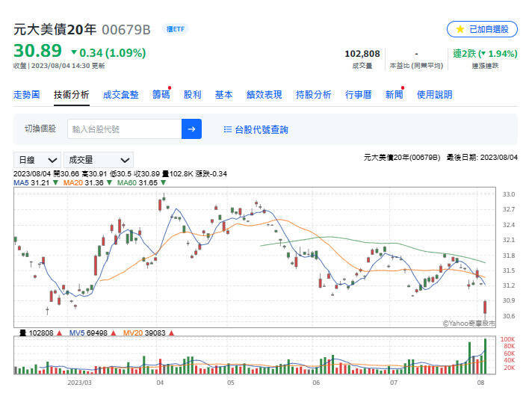Image resolution: width=532 pixels, height=402 pixels.
Task: Click the 切換個股 label
Action: point(40,129)
